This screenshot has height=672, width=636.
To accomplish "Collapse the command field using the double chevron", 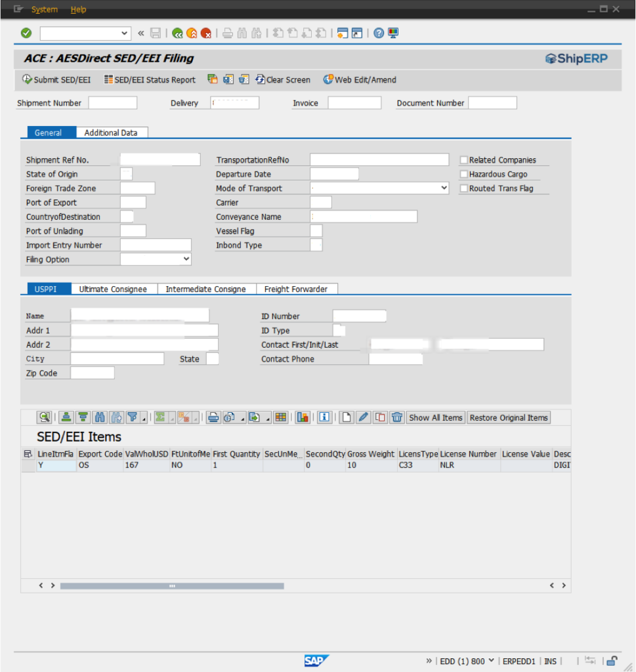I will coord(140,33).
